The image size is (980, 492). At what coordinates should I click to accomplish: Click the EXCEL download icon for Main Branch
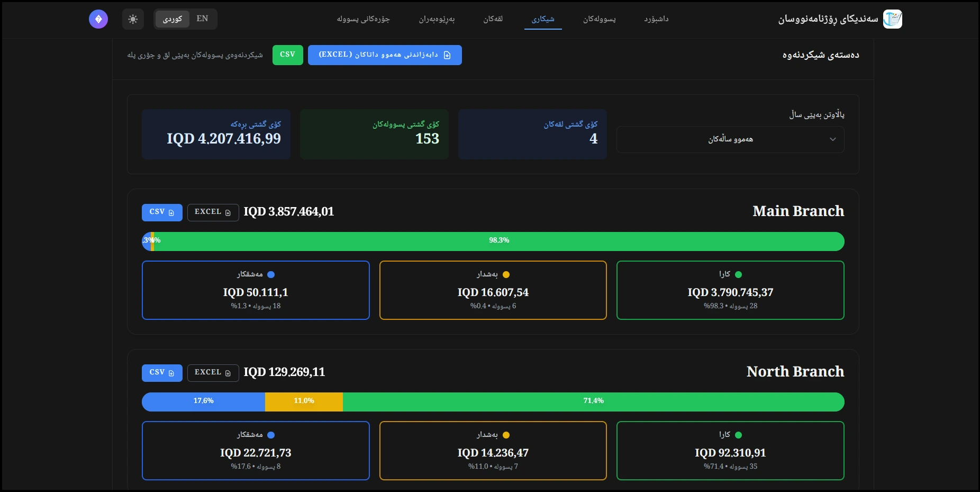(x=229, y=212)
